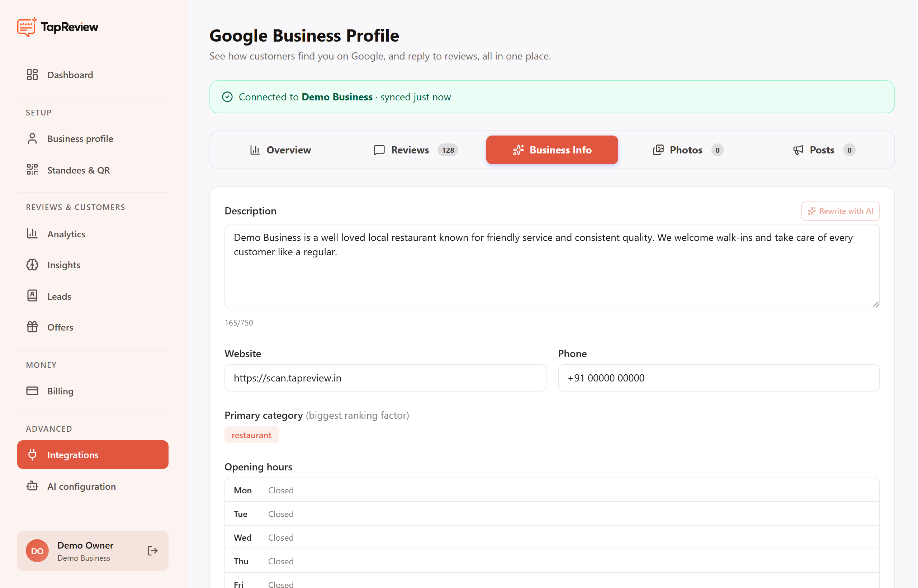
Task: Open the Overview tab
Action: coord(280,150)
